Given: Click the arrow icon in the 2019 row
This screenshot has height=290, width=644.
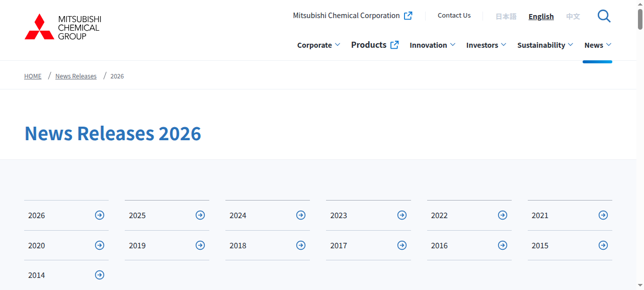Looking at the screenshot, I should [x=200, y=245].
